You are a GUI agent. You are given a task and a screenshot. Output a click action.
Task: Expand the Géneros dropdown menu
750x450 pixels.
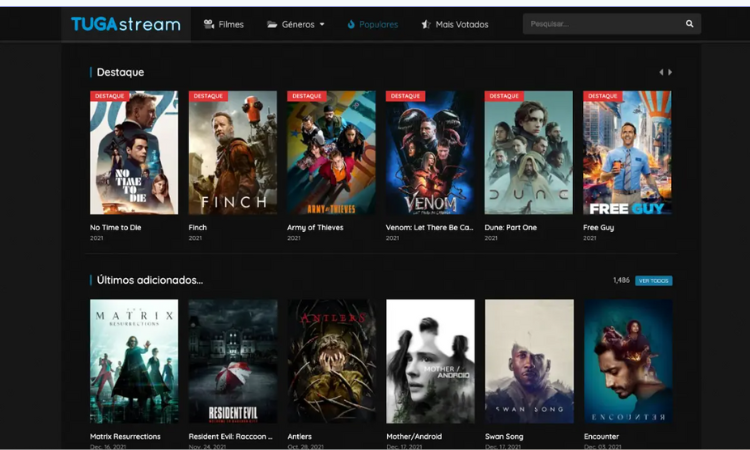(x=296, y=24)
